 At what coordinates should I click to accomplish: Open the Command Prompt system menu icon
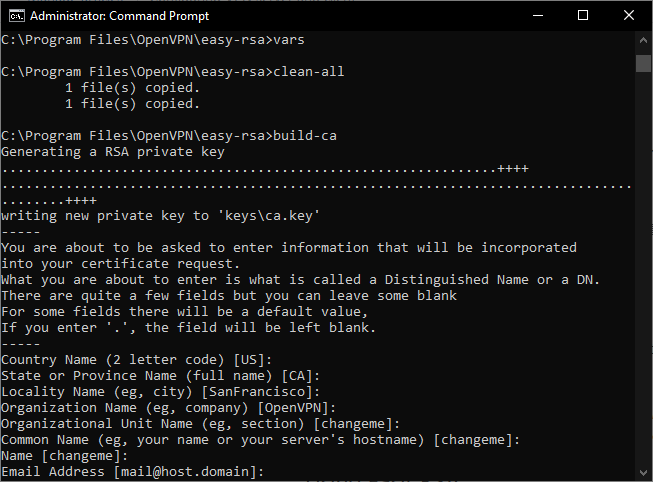[17, 16]
